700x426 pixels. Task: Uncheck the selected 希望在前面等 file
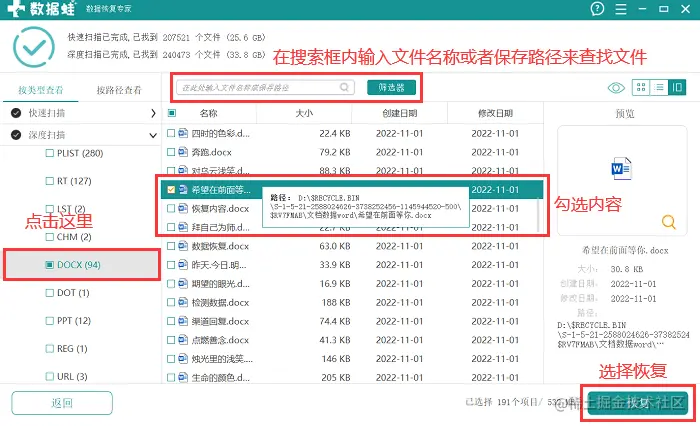(171, 189)
